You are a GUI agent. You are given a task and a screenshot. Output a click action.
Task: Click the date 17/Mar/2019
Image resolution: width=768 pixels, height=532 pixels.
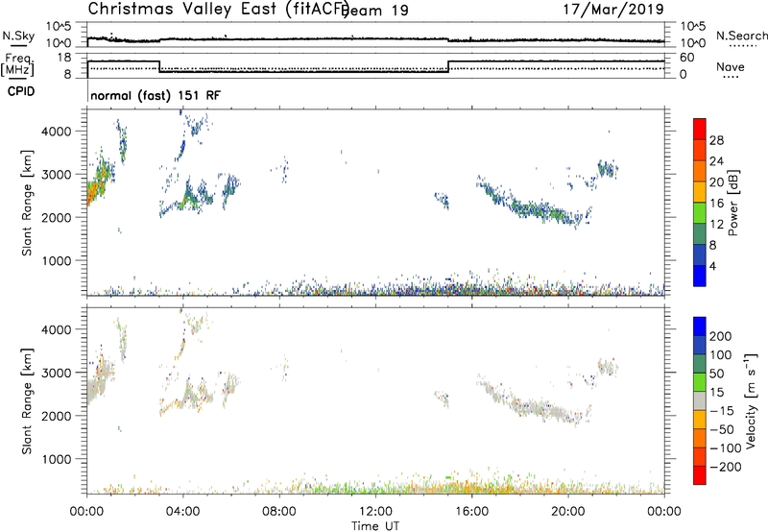click(x=613, y=9)
